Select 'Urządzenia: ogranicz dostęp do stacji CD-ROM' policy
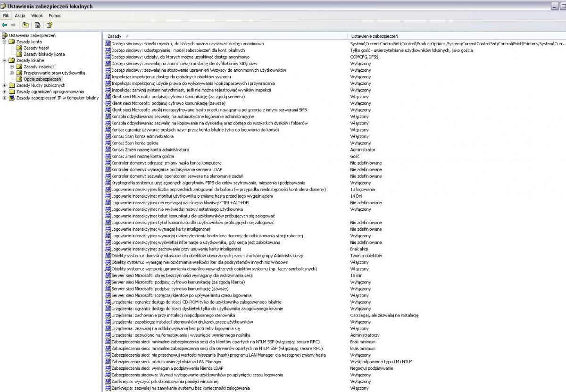This screenshot has height=392, width=566. [196, 302]
